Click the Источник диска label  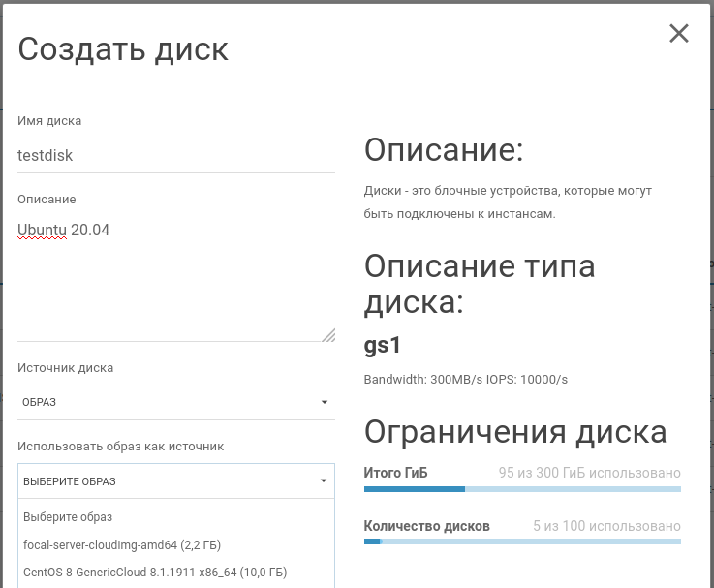pos(65,368)
